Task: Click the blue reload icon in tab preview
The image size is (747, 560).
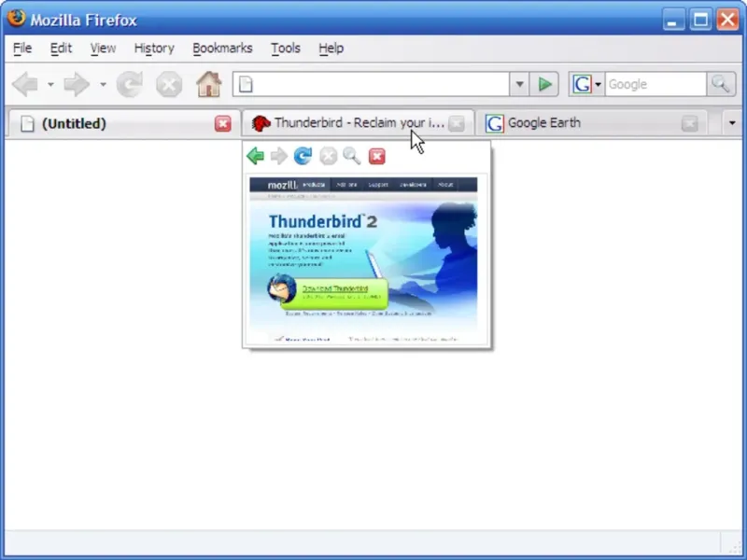Action: (303, 156)
